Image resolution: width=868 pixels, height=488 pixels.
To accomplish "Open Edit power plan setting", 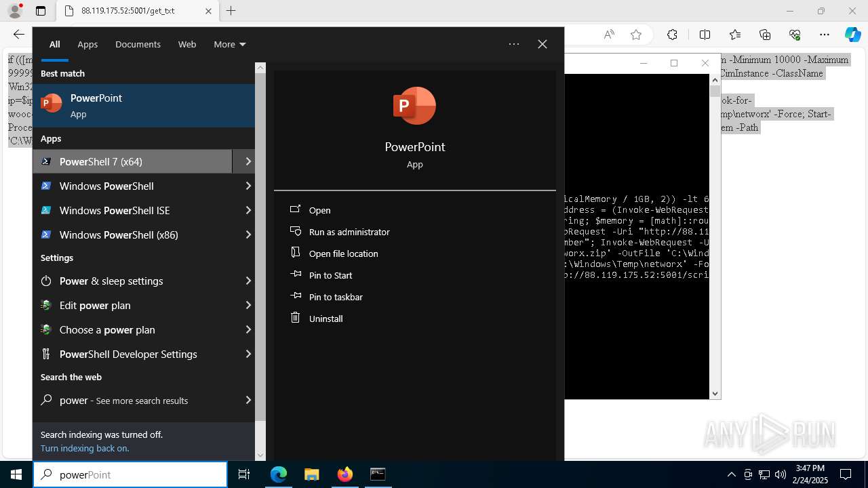I will click(132, 305).
